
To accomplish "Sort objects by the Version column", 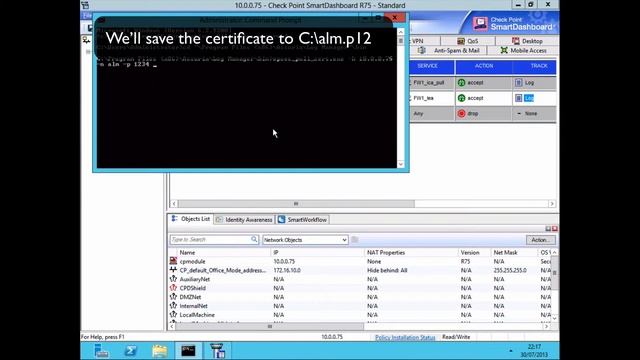I will [x=475, y=253].
